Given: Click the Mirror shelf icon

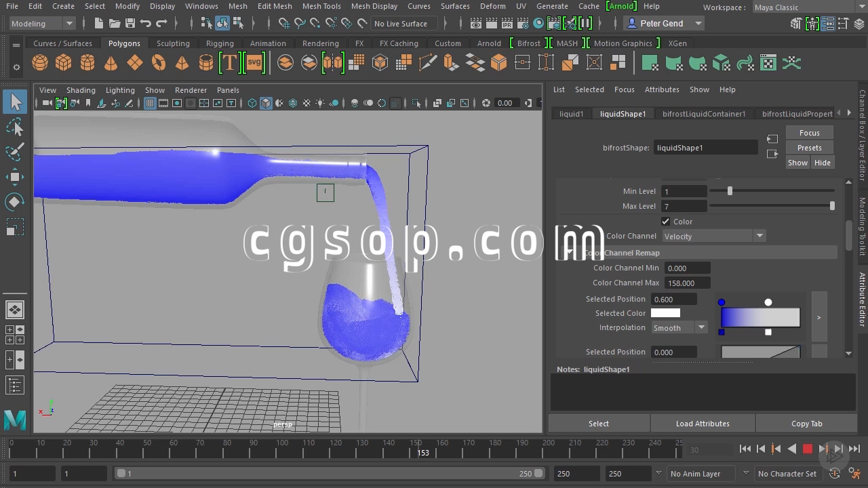Looking at the screenshot, I should point(333,63).
